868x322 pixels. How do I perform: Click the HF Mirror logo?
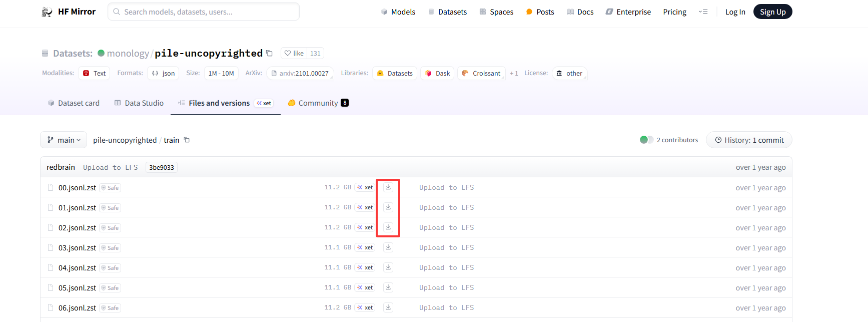(x=68, y=12)
